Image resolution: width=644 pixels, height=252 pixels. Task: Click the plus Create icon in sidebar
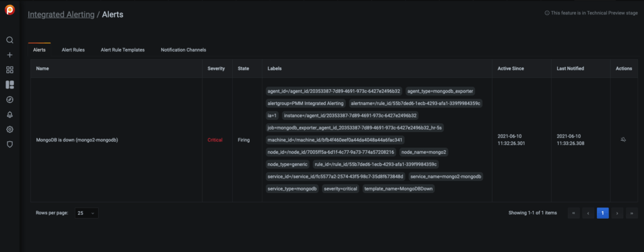pyautogui.click(x=9, y=55)
